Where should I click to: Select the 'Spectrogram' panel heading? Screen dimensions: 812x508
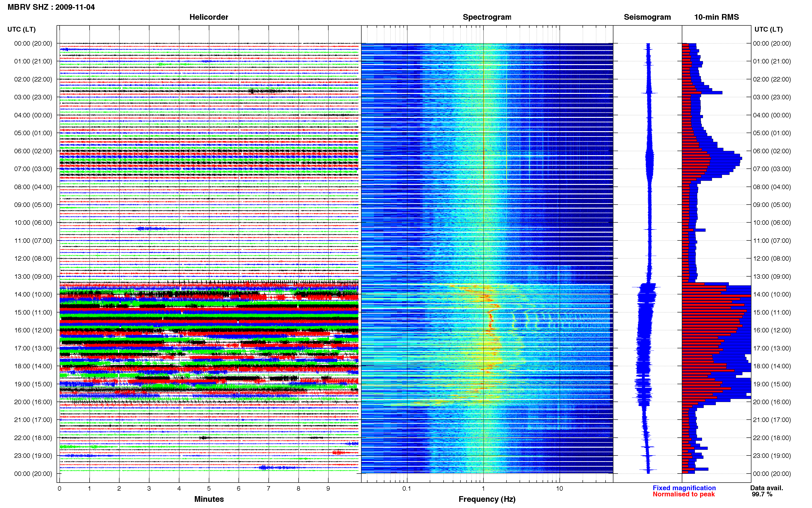487,17
